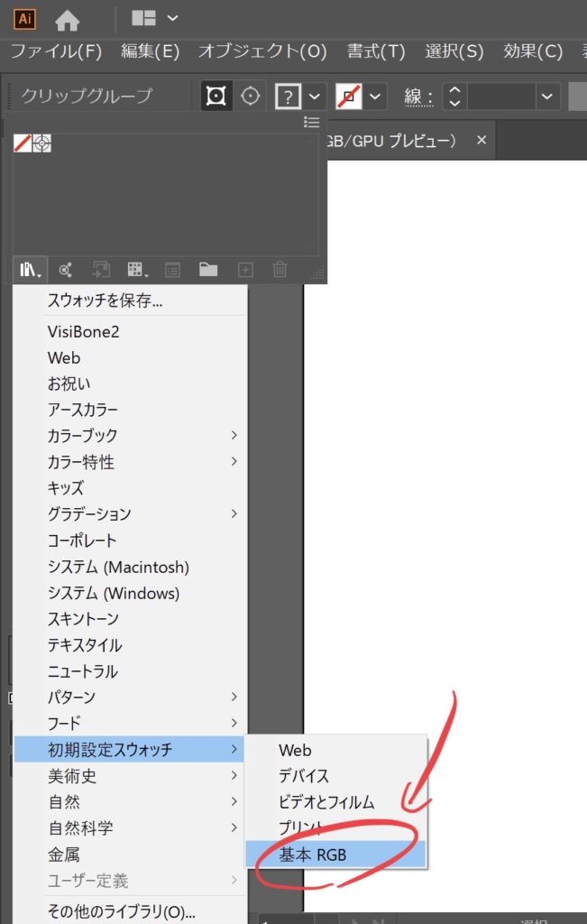Image resolution: width=587 pixels, height=924 pixels.
Task: Click the Illustrator Ai logo icon
Action: (x=24, y=19)
